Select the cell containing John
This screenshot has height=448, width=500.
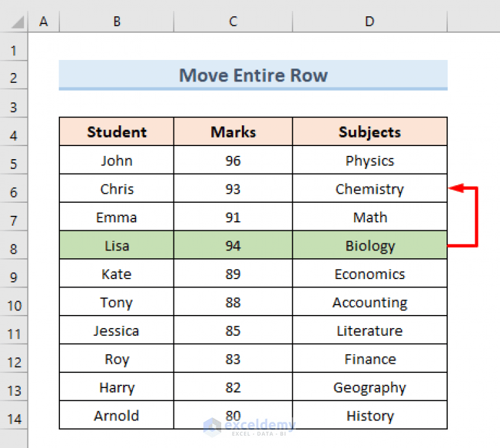(117, 160)
